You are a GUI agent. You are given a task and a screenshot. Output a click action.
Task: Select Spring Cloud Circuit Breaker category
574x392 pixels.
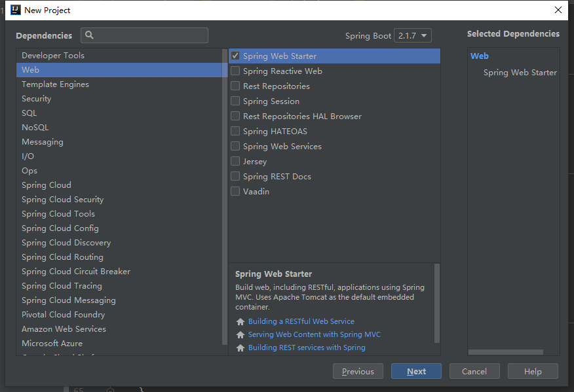click(x=119, y=272)
